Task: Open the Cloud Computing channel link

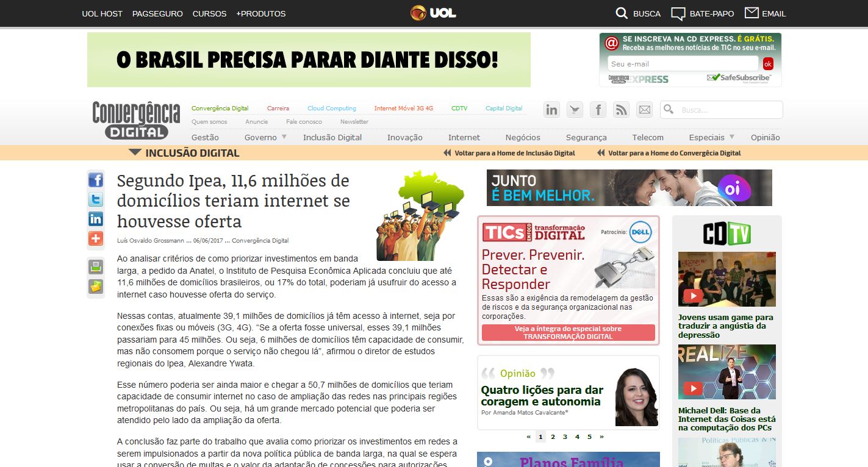Action: point(332,109)
